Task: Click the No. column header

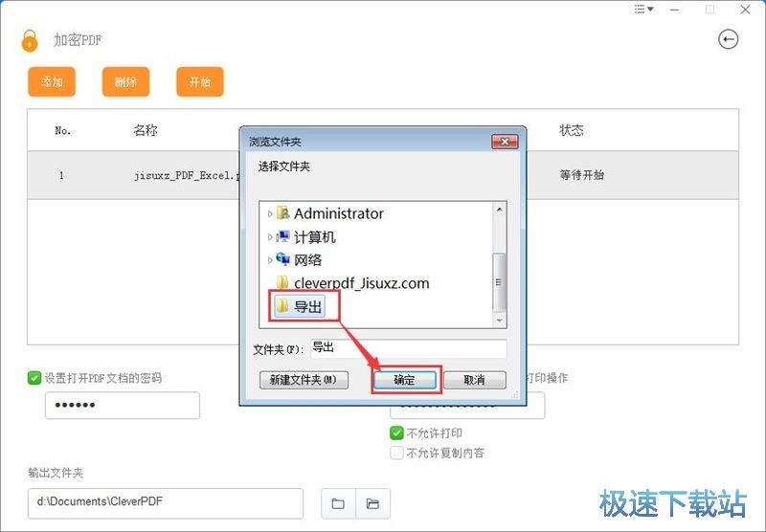Action: [62, 131]
